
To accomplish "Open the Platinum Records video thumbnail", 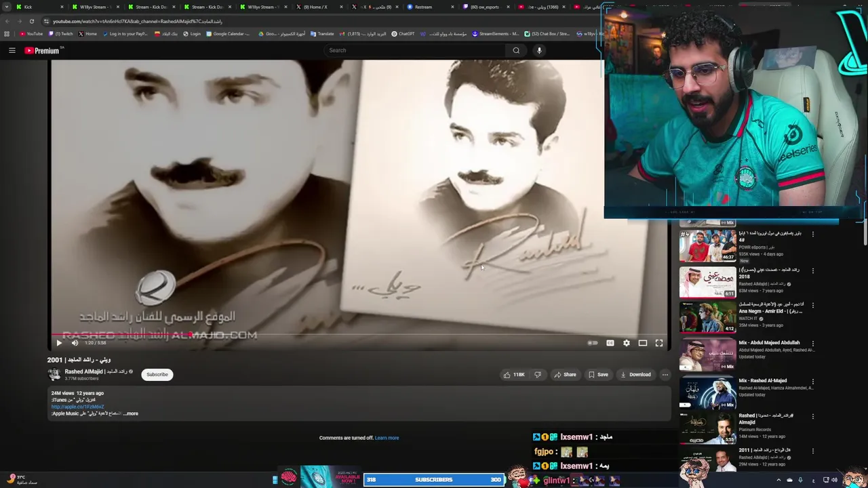I will pyautogui.click(x=707, y=428).
